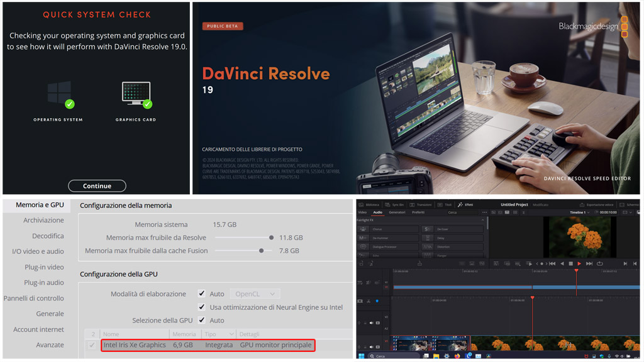
Task: Click the Untitled Project title
Action: [x=514, y=204]
